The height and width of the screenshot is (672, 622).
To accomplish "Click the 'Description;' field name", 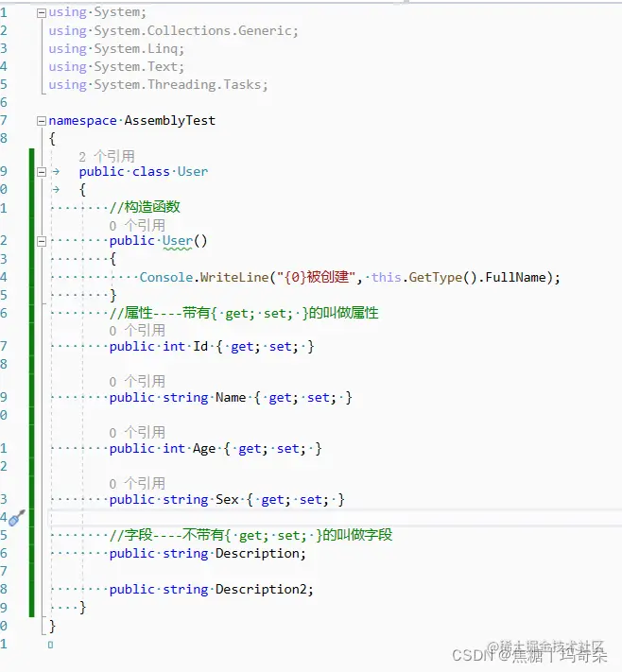I will pyautogui.click(x=261, y=553).
